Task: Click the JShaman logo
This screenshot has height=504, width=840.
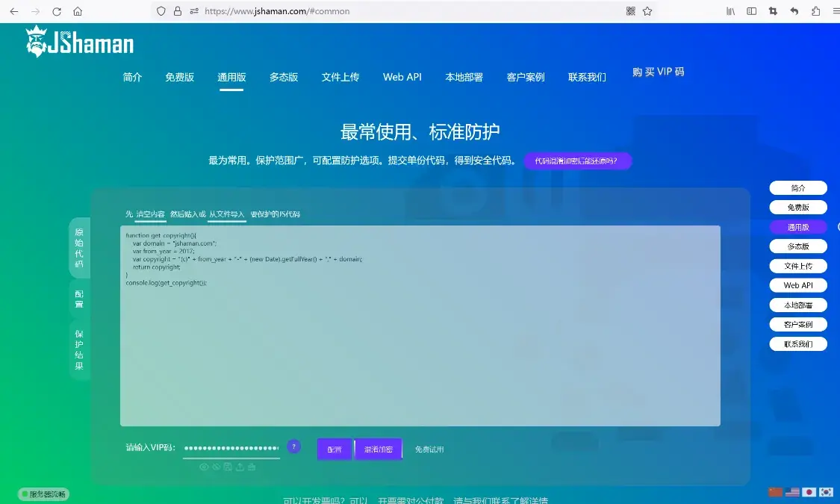Action: pyautogui.click(x=78, y=42)
